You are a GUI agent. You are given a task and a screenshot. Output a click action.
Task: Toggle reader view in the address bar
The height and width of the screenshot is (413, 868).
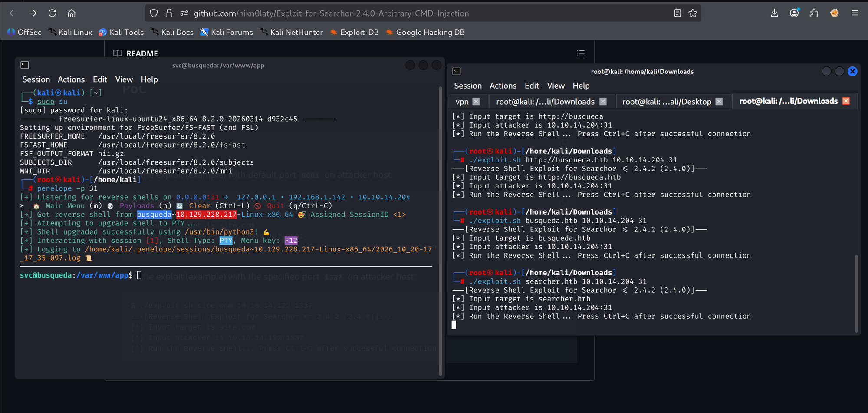677,13
